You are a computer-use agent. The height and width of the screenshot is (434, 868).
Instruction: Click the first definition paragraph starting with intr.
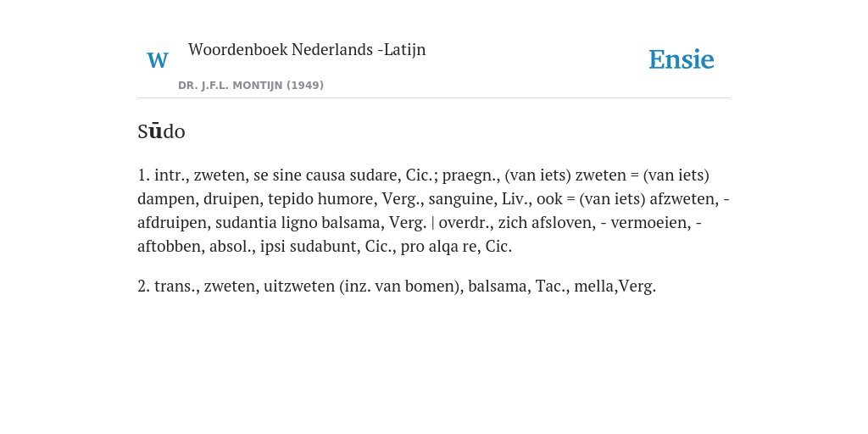pyautogui.click(x=433, y=210)
